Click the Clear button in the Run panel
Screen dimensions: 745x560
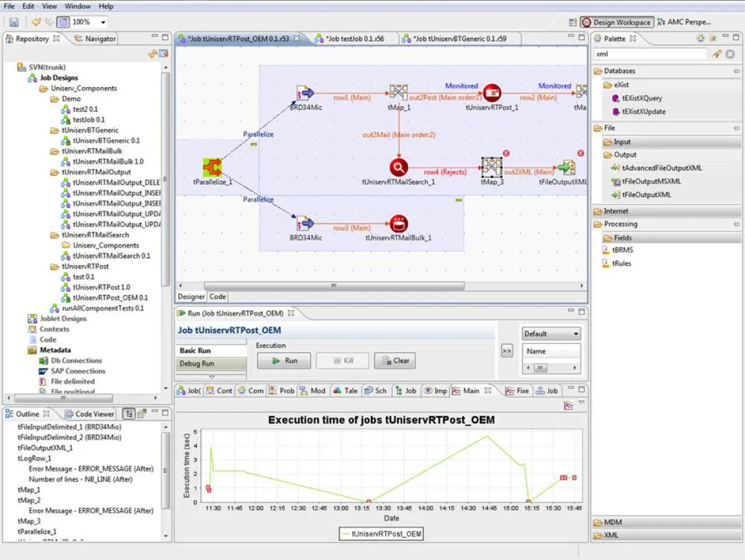(395, 360)
